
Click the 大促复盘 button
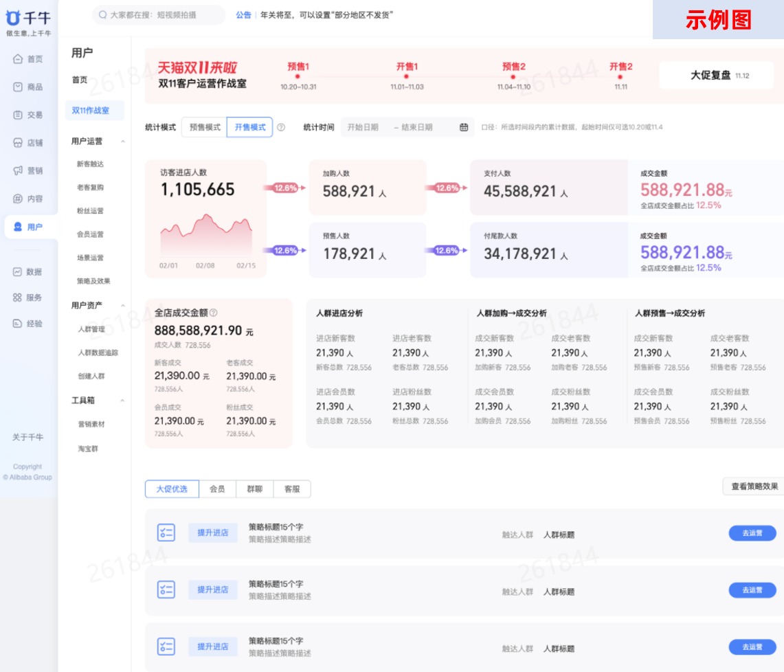(717, 76)
